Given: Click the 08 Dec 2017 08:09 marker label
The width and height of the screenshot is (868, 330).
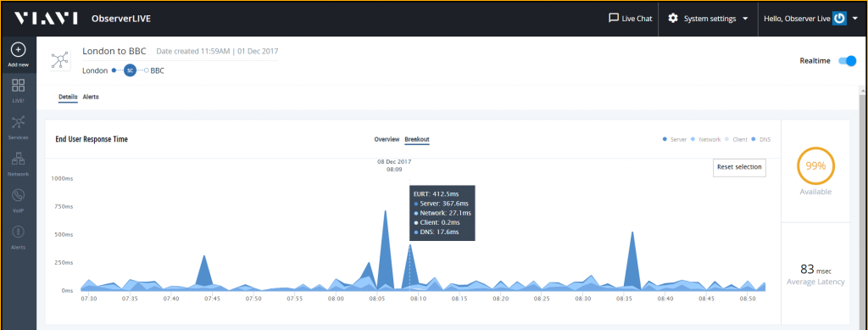Looking at the screenshot, I should click(x=394, y=165).
